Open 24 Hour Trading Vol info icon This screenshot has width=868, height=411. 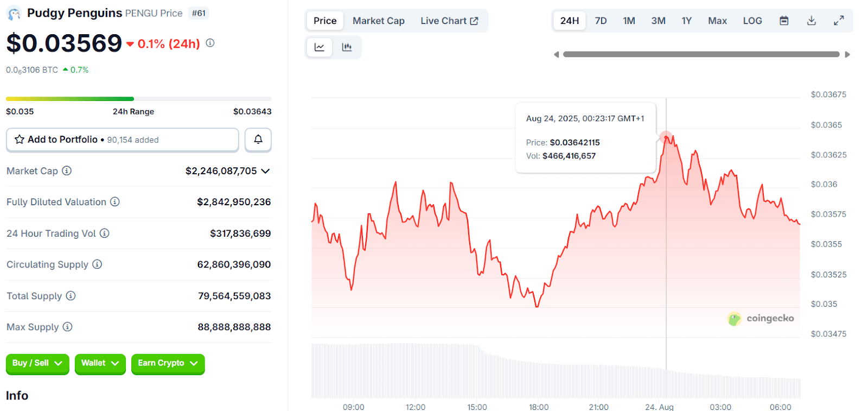pyautogui.click(x=105, y=233)
